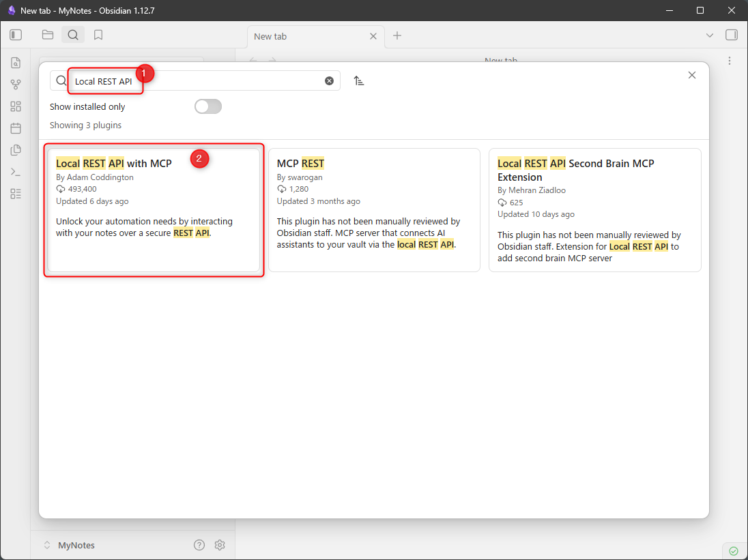Open command palette ribbon icon
The image size is (748, 560).
(16, 172)
